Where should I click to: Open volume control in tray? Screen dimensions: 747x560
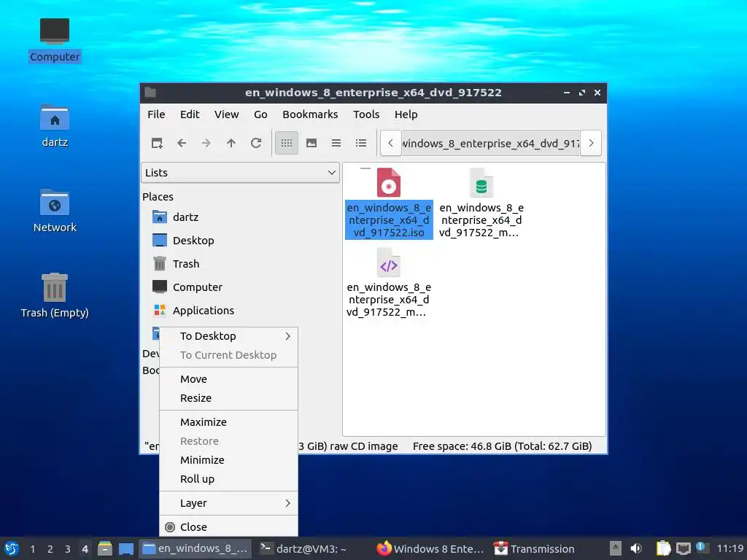point(636,548)
